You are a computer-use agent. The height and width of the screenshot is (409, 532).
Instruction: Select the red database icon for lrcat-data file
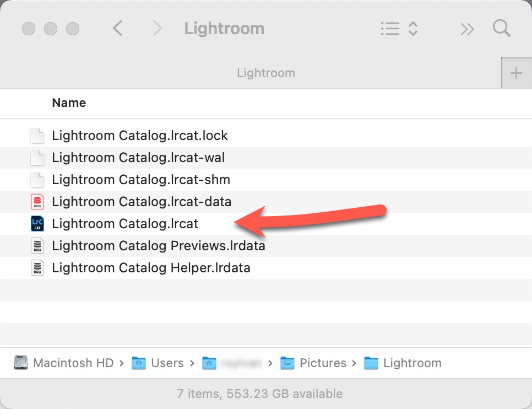[37, 202]
